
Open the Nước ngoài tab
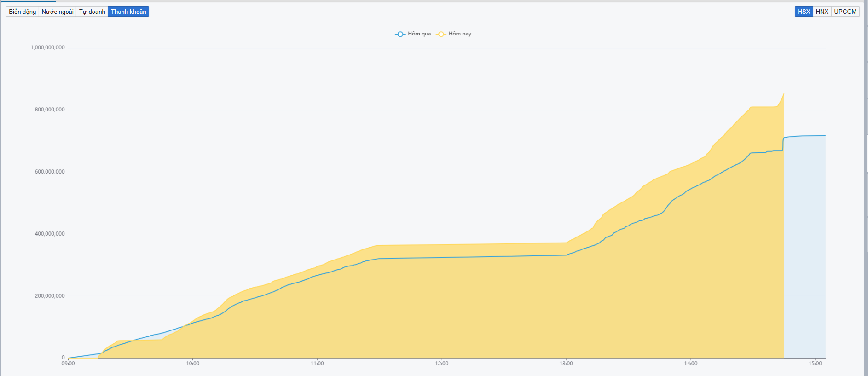pos(58,12)
